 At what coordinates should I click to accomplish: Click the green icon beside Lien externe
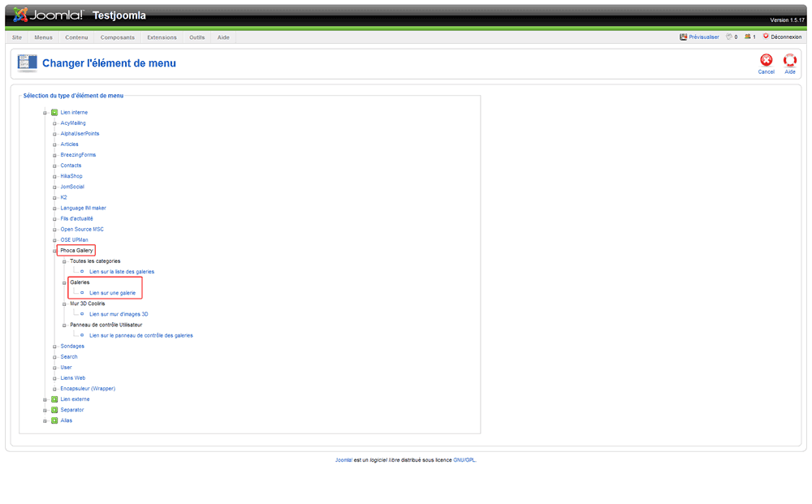54,399
